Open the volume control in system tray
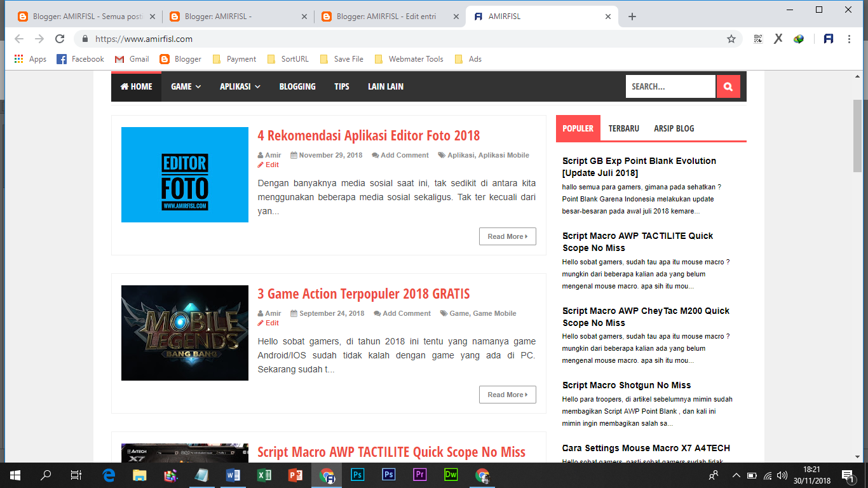Image resolution: width=868 pixels, height=488 pixels. [782, 475]
